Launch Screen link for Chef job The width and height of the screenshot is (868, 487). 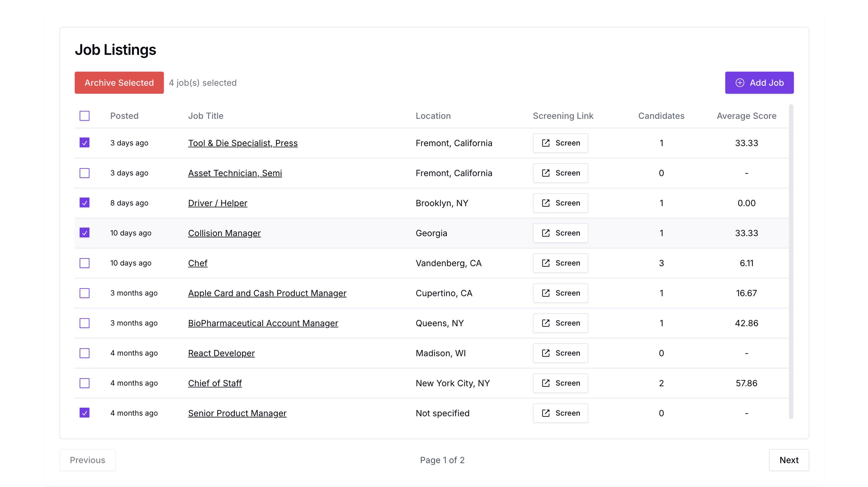click(x=560, y=263)
